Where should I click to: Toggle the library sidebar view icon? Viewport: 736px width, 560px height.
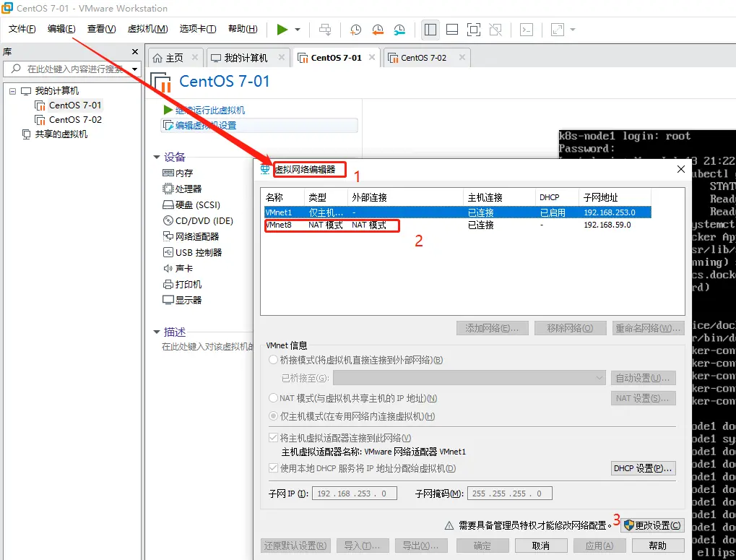(x=430, y=30)
